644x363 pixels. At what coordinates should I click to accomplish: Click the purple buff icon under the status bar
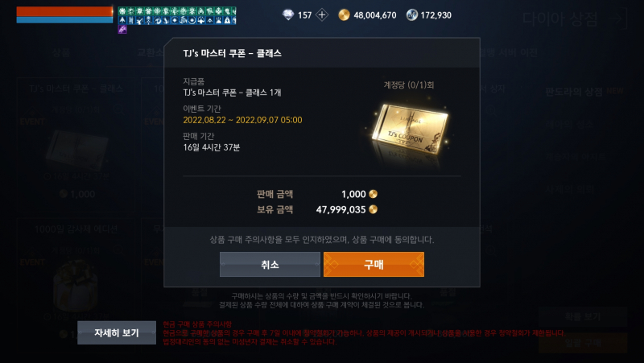coord(122,29)
